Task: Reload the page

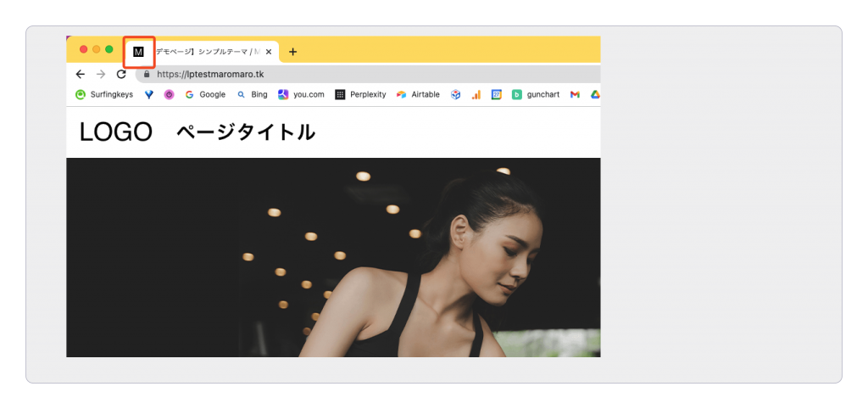Action: point(121,74)
